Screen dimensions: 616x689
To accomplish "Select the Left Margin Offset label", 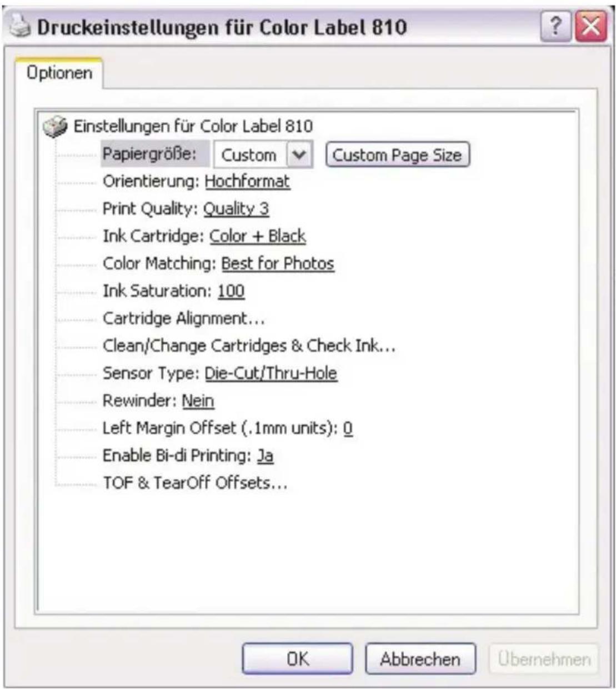I will tap(220, 428).
